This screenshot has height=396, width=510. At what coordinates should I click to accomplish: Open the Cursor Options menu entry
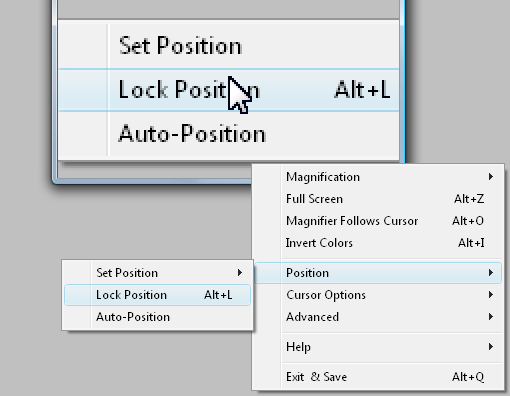click(378, 295)
